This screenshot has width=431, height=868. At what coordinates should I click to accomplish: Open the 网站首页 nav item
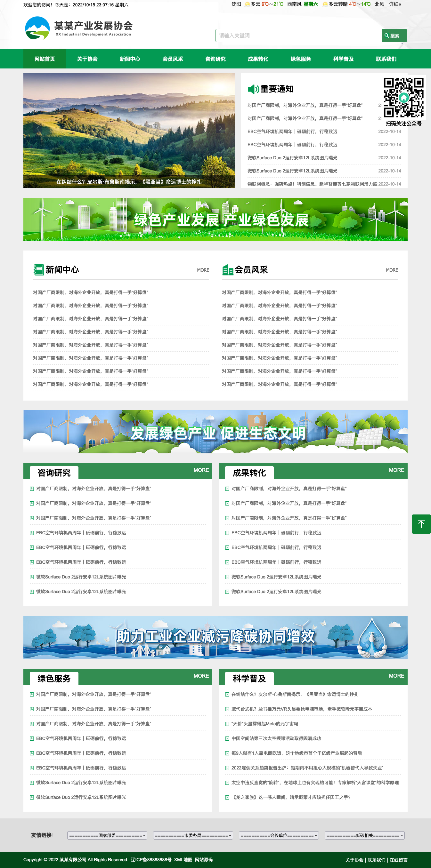[x=45, y=59]
